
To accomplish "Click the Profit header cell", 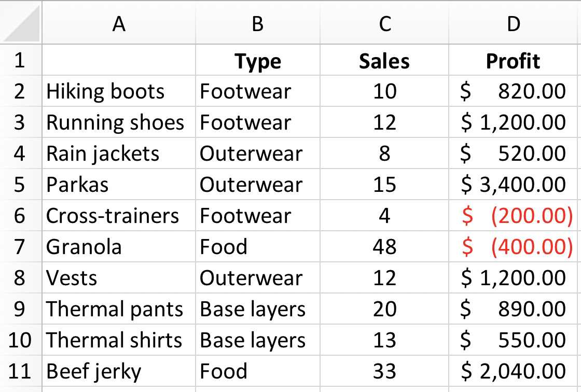I will (513, 60).
